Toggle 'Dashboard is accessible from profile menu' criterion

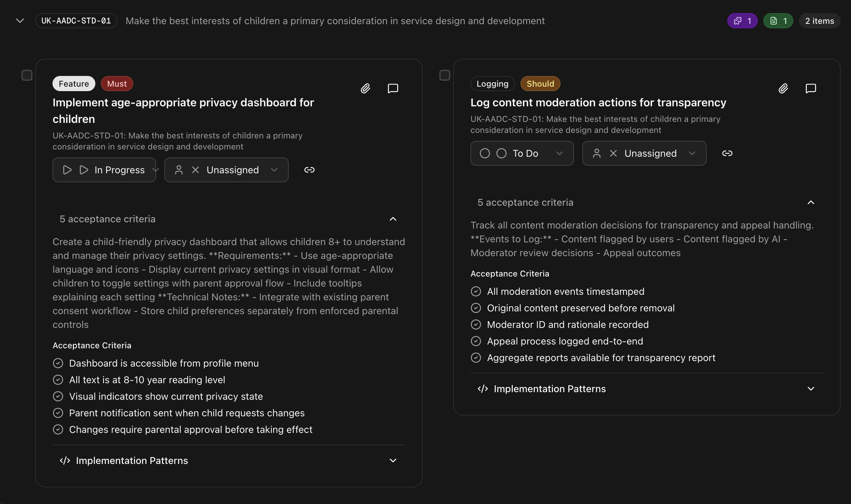click(58, 363)
